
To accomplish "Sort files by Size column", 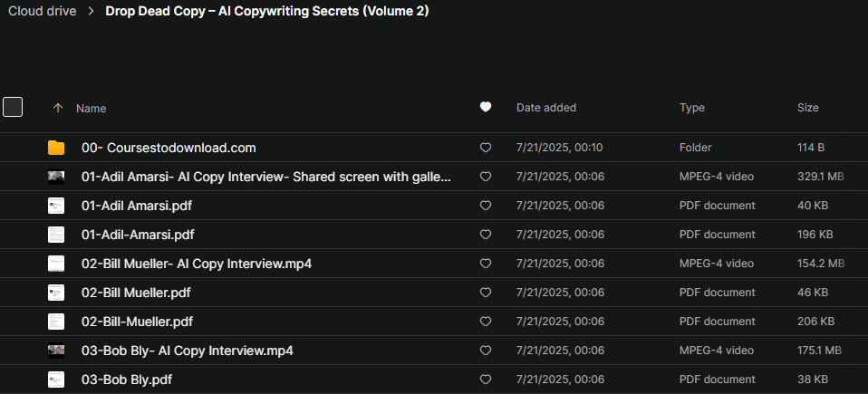I will point(807,108).
